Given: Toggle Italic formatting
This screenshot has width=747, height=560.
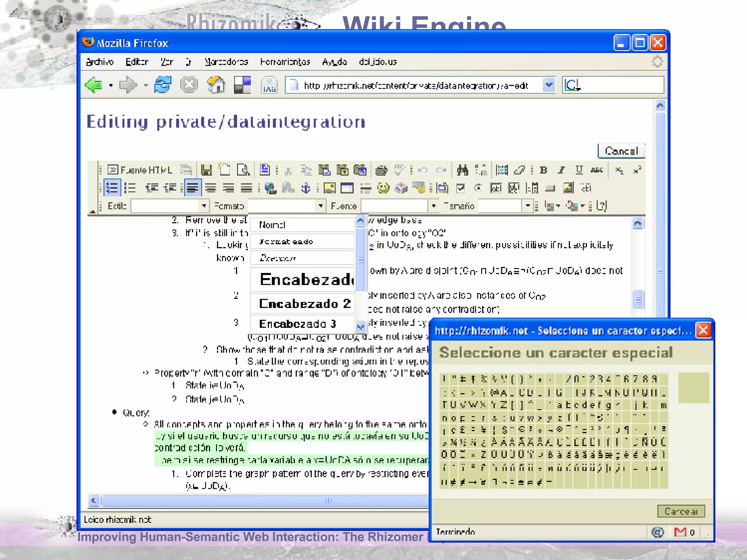Looking at the screenshot, I should coord(561,170).
